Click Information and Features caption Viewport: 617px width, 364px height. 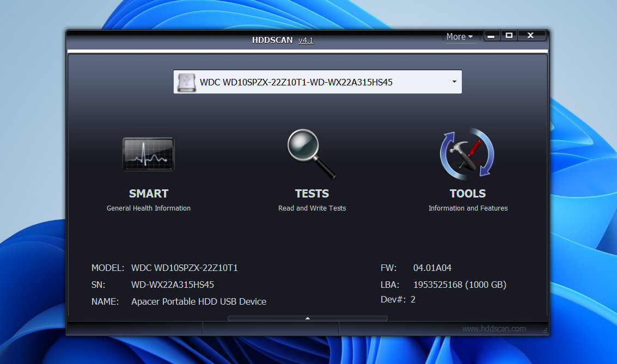click(467, 208)
